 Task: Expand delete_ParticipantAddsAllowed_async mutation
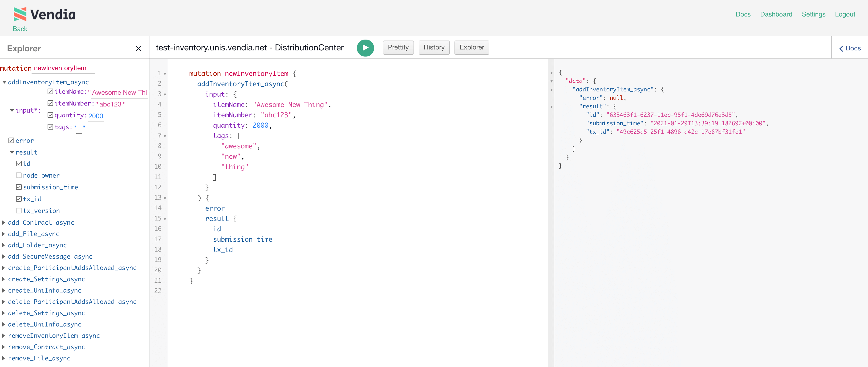click(4, 302)
